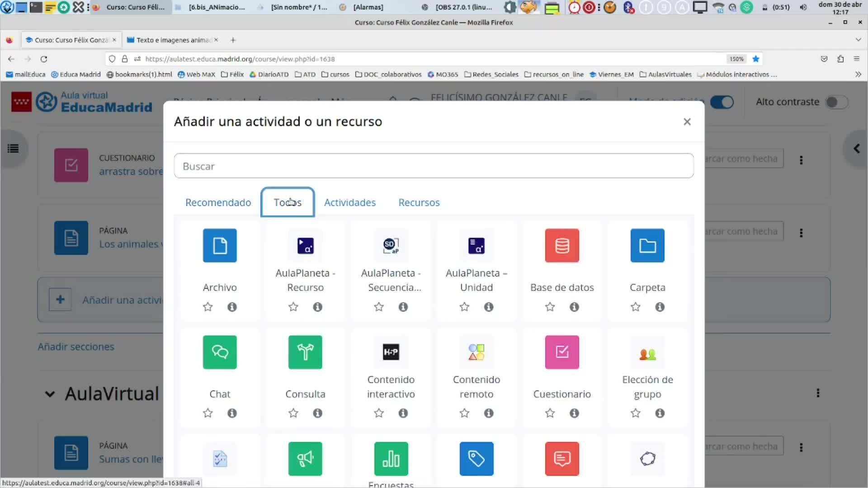Select the Chat activity icon
868x488 pixels.
point(220,352)
